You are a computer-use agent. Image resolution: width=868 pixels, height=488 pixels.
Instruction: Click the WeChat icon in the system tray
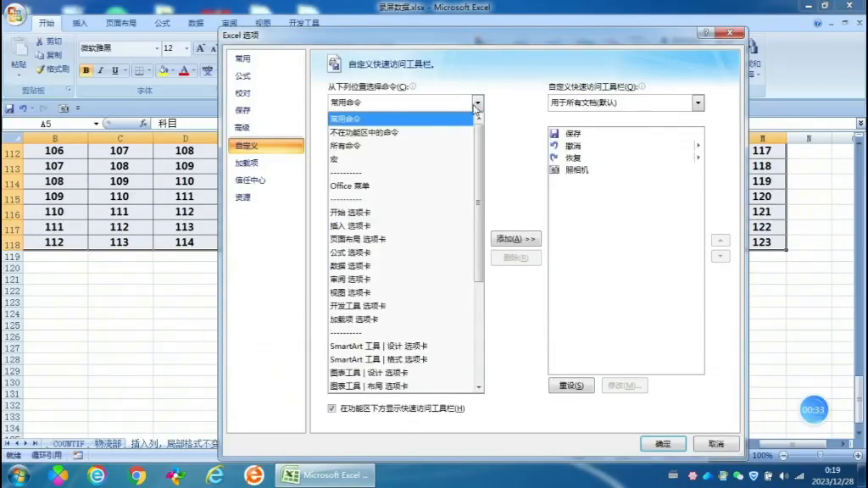738,476
